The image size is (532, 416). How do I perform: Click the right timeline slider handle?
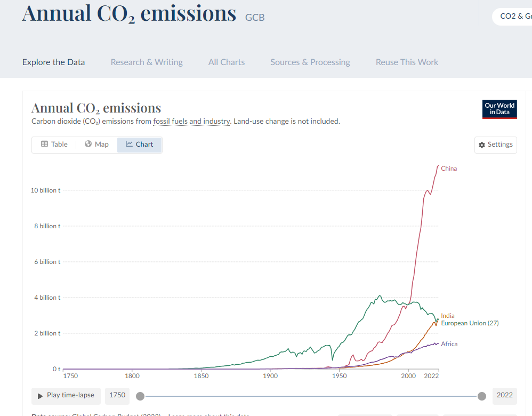pos(482,396)
